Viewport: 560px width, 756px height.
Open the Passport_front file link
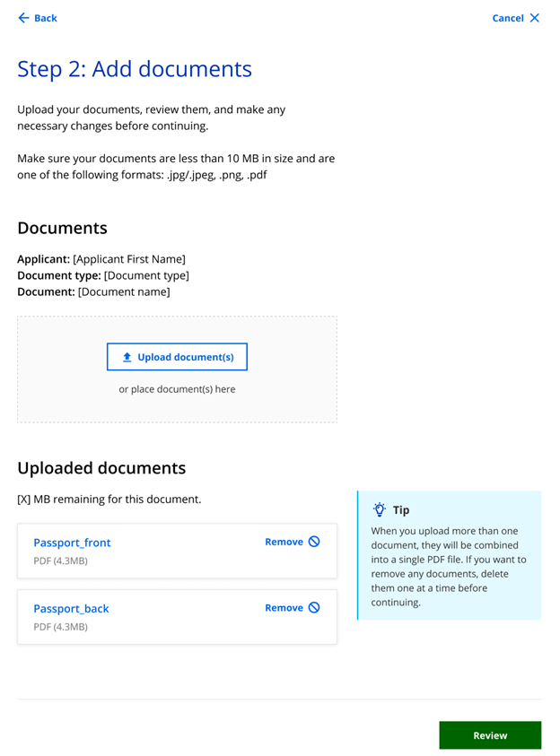point(72,543)
